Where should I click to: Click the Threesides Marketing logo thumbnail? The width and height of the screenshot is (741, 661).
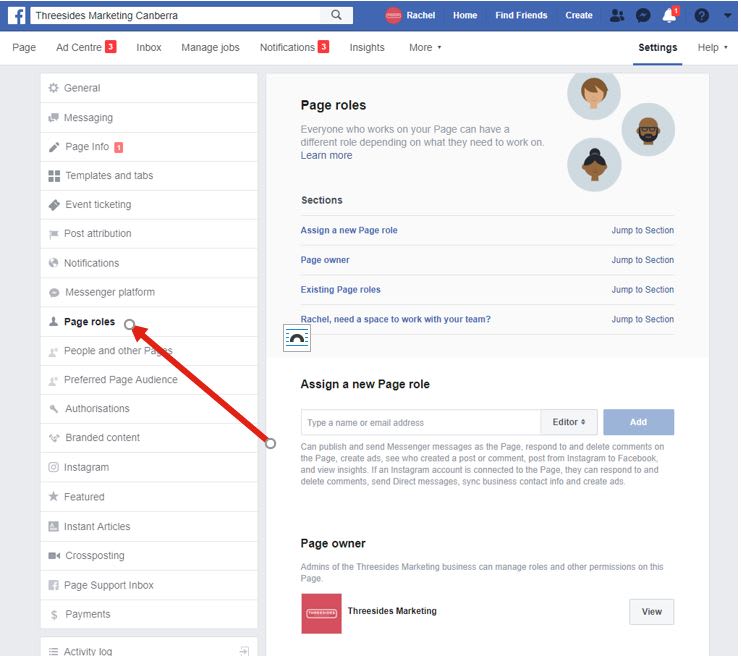(x=322, y=616)
